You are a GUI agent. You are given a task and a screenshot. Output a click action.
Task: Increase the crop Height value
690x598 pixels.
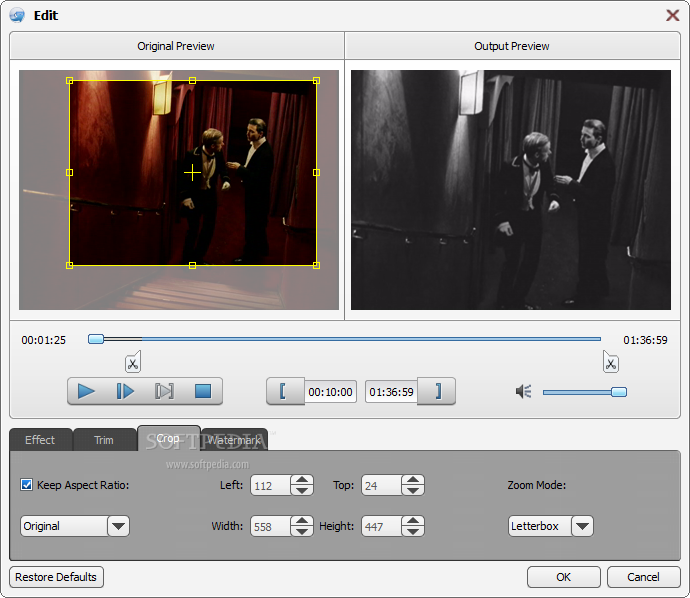413,521
